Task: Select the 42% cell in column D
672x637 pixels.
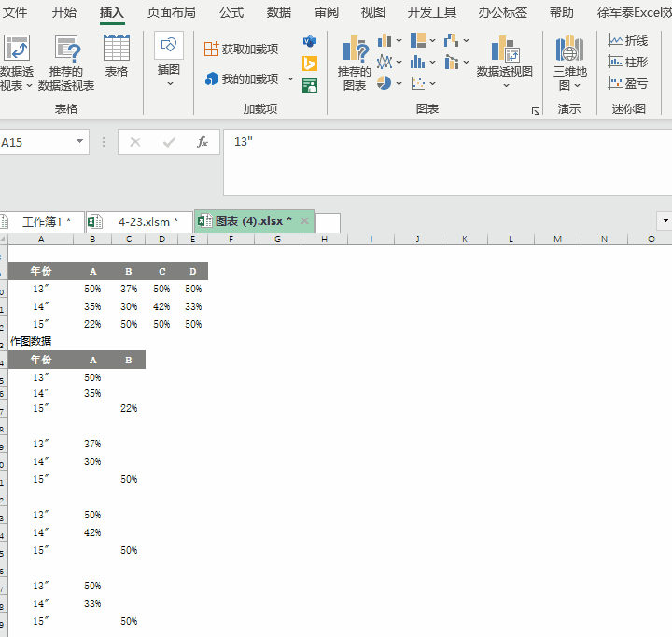Action: point(162,306)
